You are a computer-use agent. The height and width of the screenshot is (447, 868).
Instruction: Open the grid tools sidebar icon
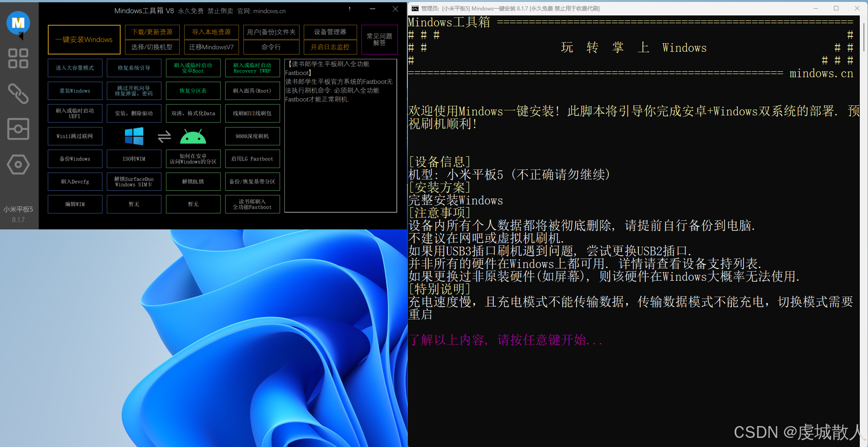(18, 58)
